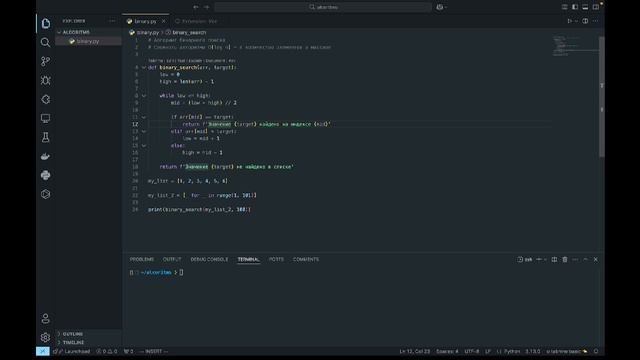Fold the elif block
640x360 pixels.
(144, 131)
